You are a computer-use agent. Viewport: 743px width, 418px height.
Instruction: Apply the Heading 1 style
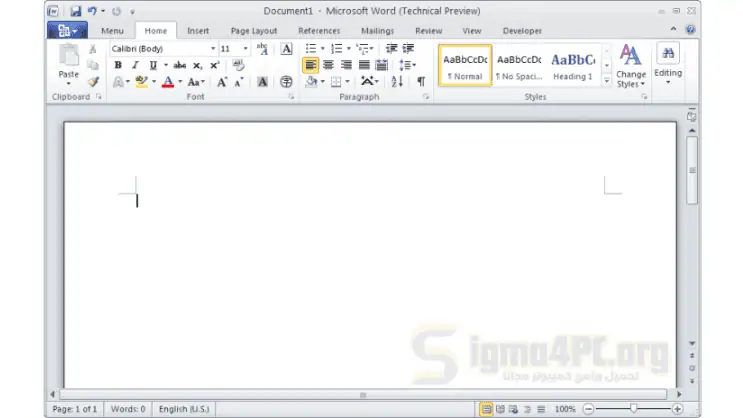573,65
